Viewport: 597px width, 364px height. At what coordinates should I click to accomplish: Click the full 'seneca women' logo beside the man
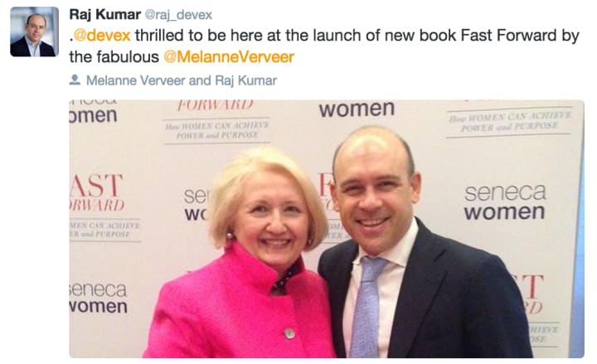pos(504,202)
